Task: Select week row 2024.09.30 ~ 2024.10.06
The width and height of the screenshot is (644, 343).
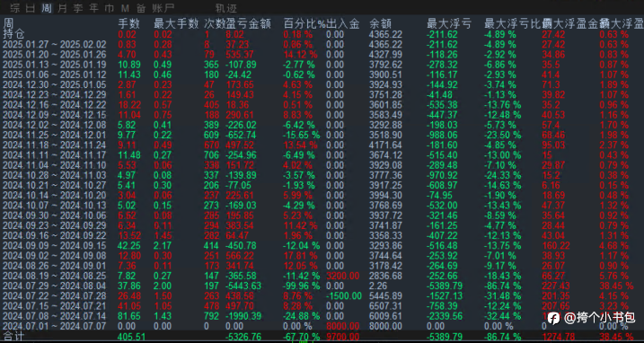Action: pos(54,215)
